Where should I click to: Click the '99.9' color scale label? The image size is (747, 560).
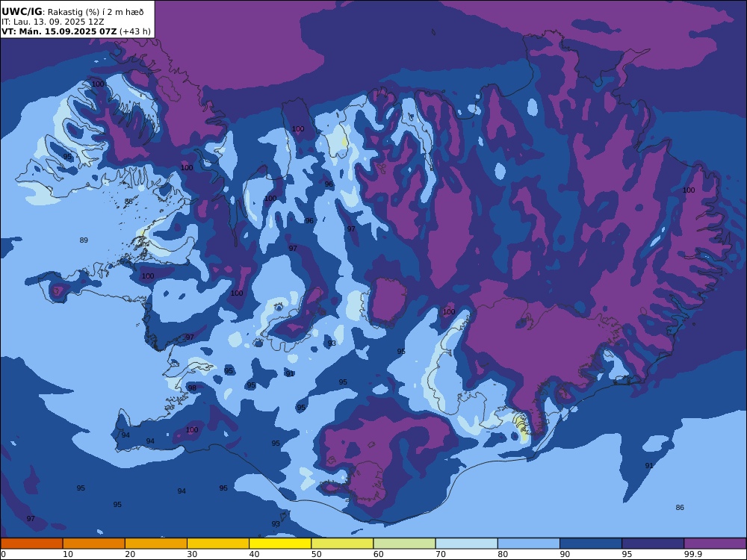coord(693,554)
